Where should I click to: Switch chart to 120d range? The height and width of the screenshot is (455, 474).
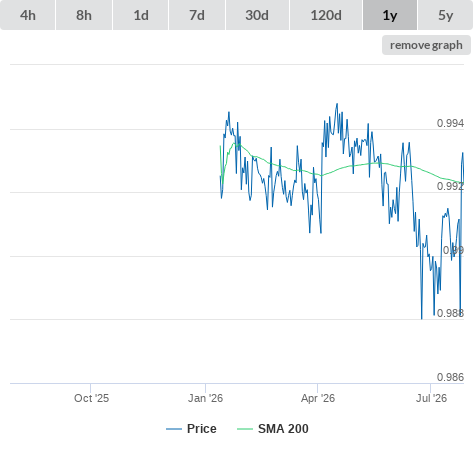pyautogui.click(x=326, y=15)
